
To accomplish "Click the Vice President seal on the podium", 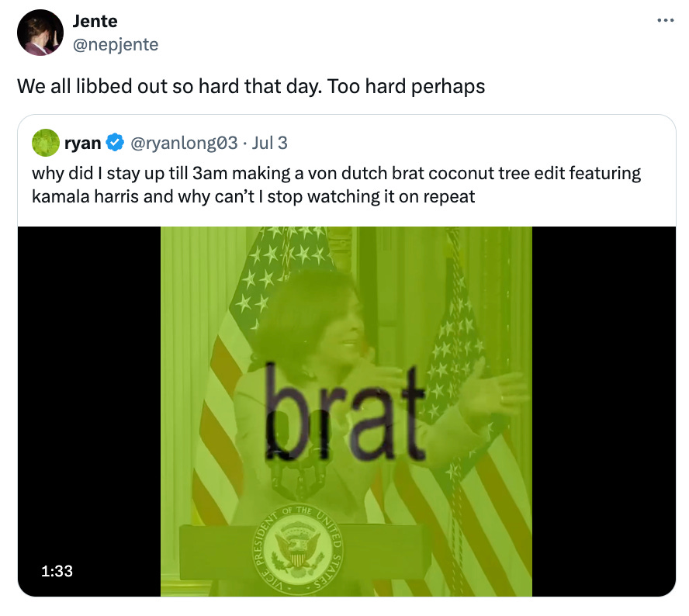I will coord(297,549).
